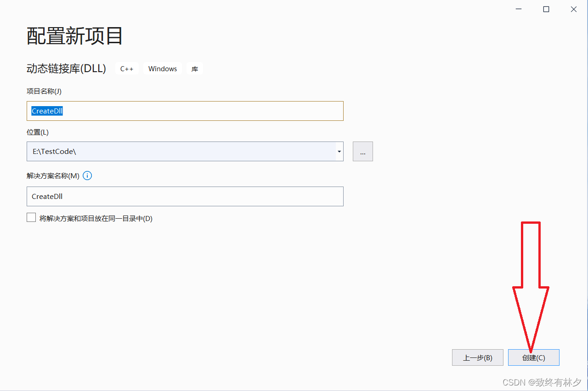This screenshot has height=391, width=588.
Task: Enable 将解决方案和项目放在同一目录中 checkbox
Action: pyautogui.click(x=31, y=218)
